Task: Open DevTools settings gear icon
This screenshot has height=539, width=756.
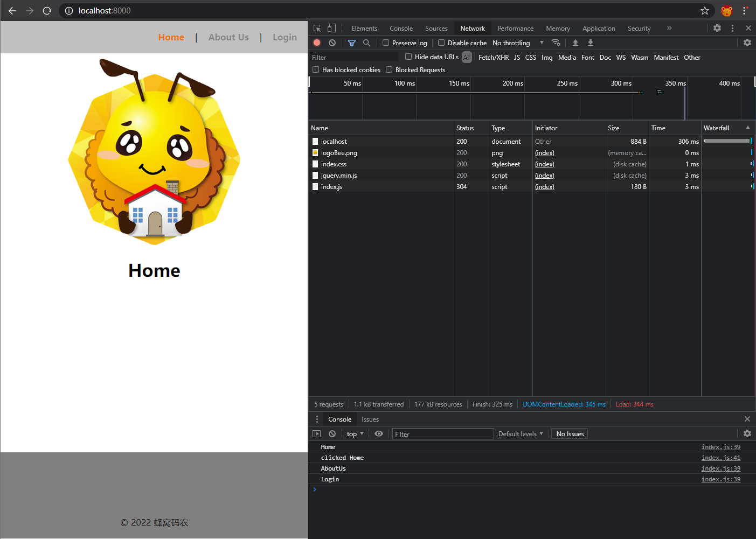Action: click(x=717, y=28)
